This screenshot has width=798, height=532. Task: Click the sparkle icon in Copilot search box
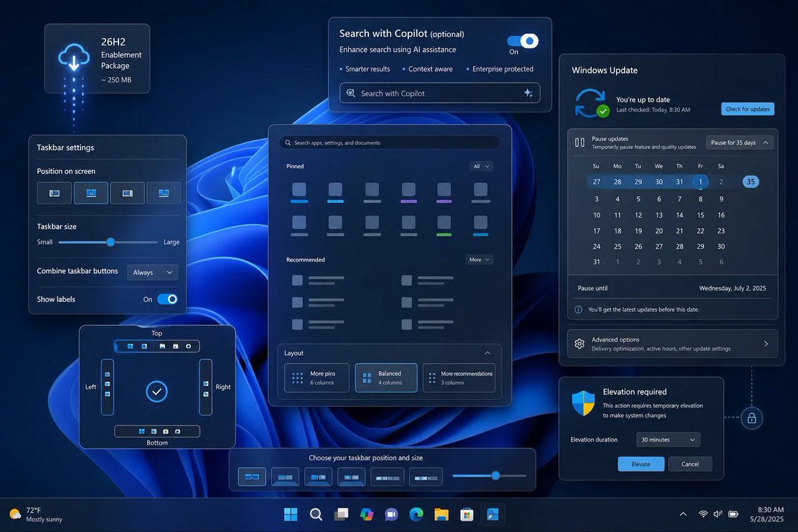529,93
